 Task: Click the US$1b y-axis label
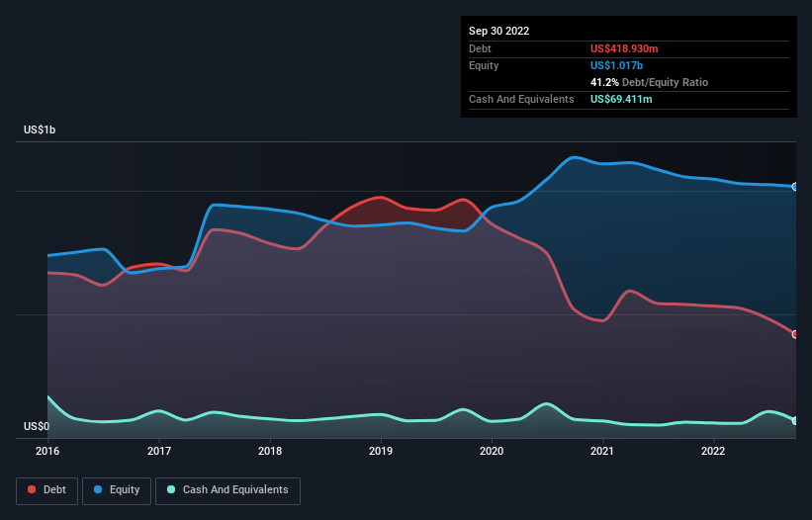click(x=40, y=130)
